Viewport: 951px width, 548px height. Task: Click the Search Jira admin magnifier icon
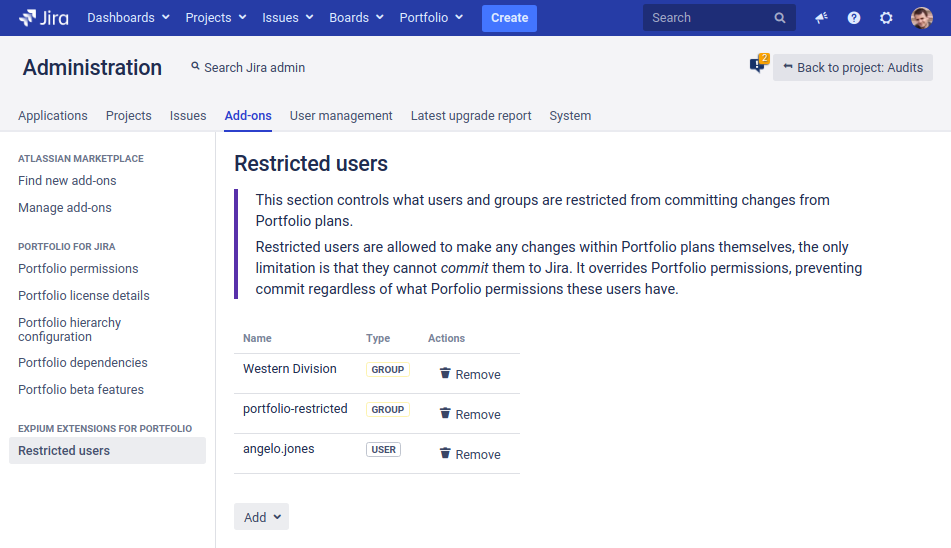(195, 66)
